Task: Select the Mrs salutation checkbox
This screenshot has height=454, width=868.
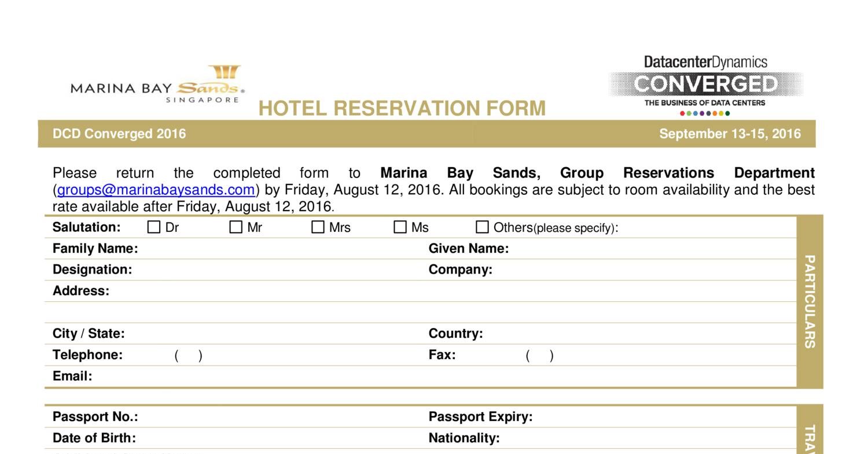Action: click(318, 227)
